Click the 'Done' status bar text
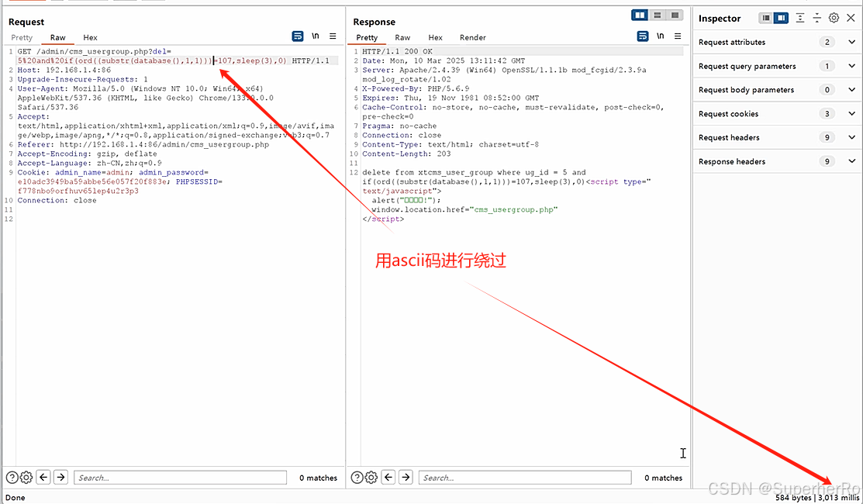The height and width of the screenshot is (504, 863). point(16,497)
